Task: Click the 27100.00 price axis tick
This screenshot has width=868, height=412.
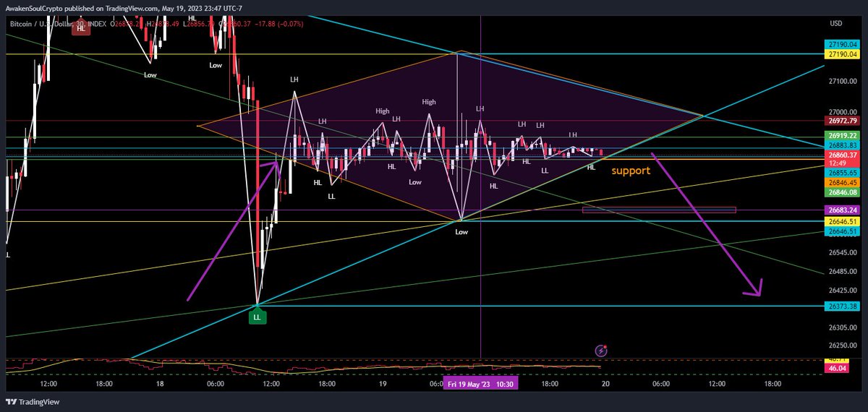Action: (x=842, y=82)
